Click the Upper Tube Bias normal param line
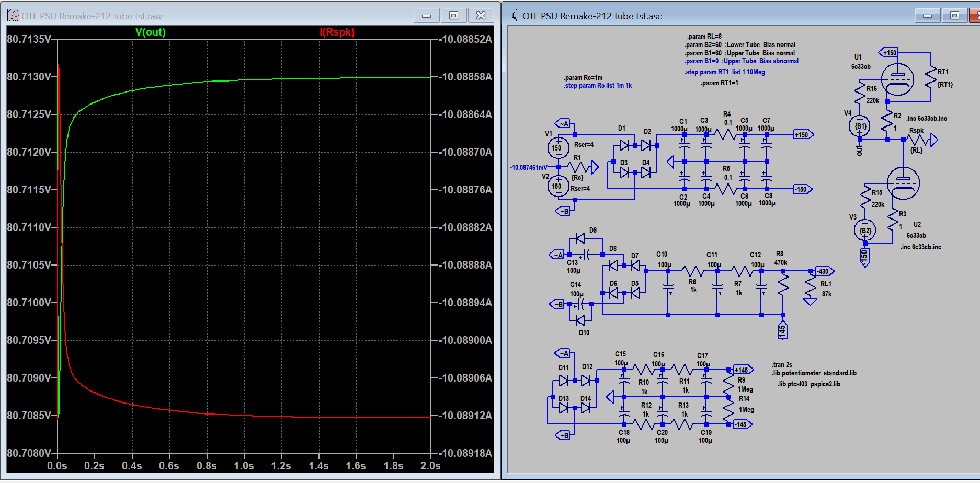Image resolution: width=980 pixels, height=483 pixels. (x=739, y=53)
